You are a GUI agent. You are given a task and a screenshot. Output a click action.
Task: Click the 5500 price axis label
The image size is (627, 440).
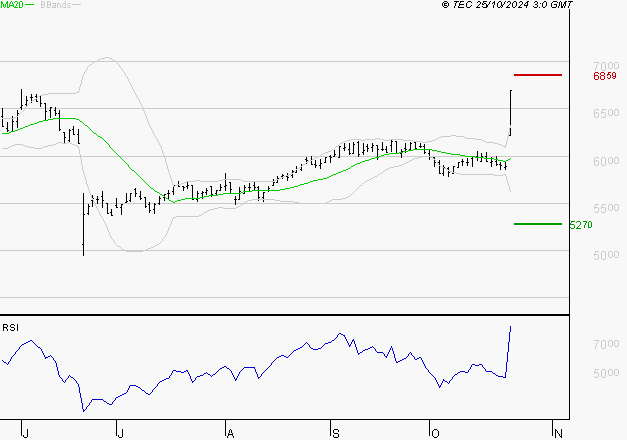[x=606, y=208]
